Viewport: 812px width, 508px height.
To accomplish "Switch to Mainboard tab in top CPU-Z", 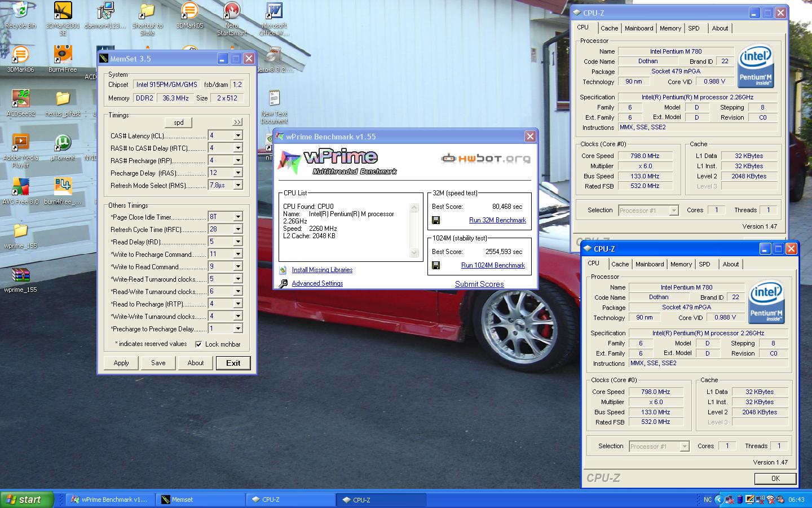I will [639, 28].
